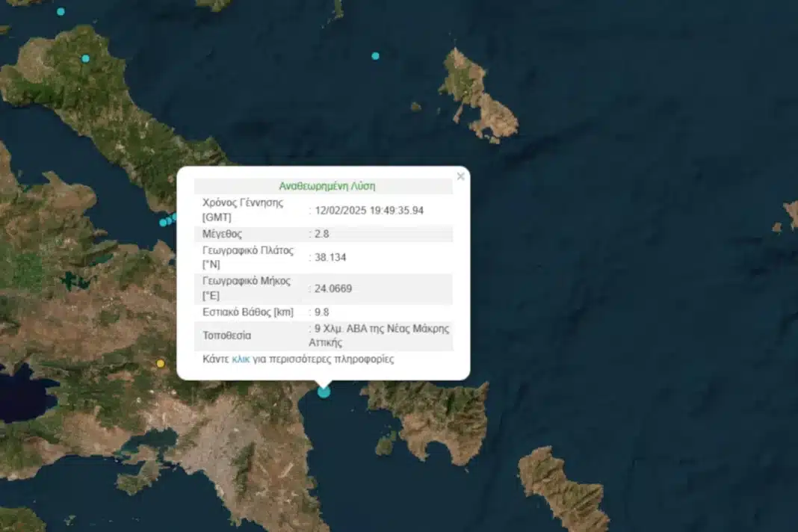Viewport: 798px width, 532px height.
Task: Click the large teal marker below the popup
Action: coord(324,391)
